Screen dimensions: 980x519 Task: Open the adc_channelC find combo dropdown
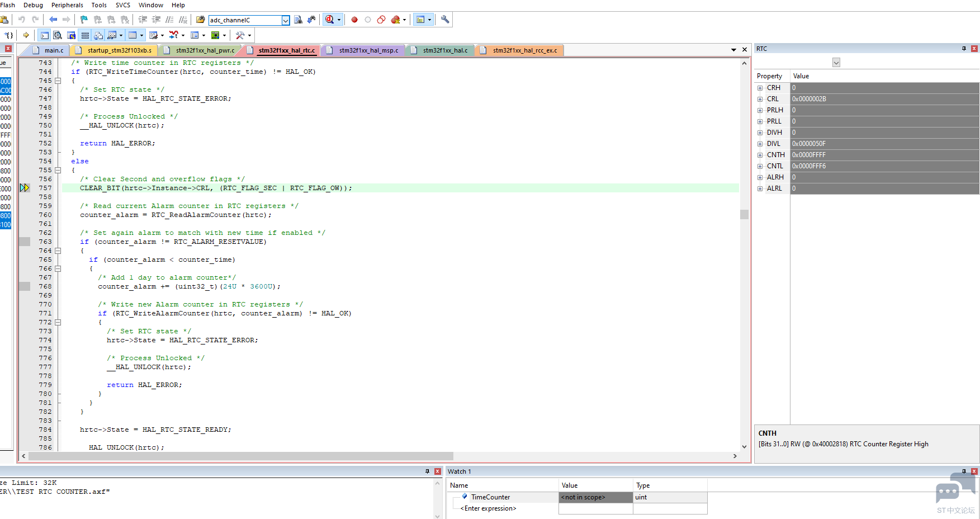pos(286,20)
